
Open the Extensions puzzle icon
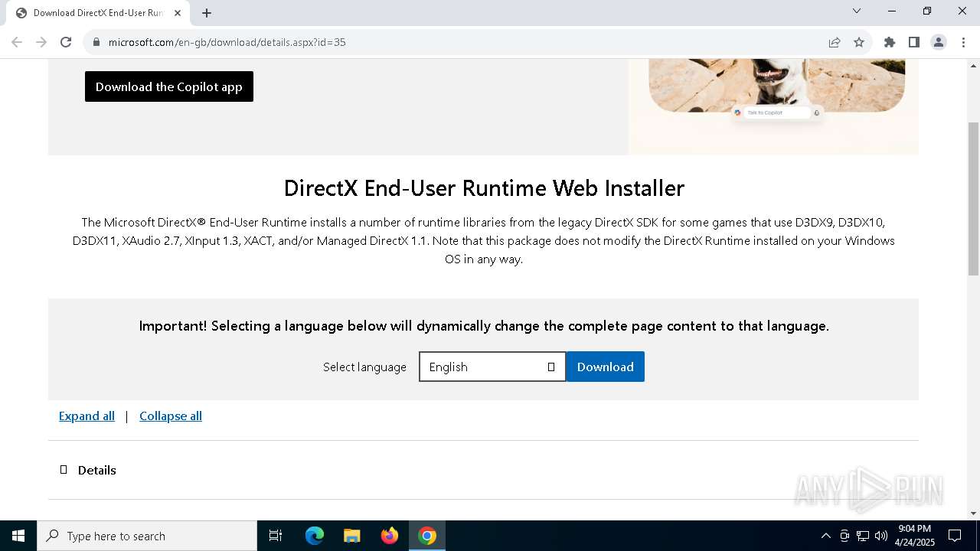click(890, 42)
